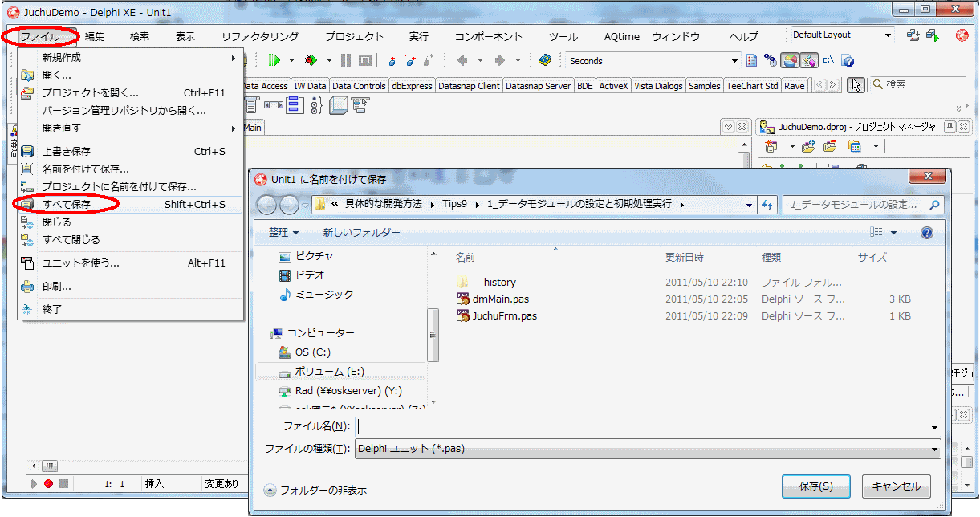Click the refresh icon beside the dialog address bar
Screen dimensions: 980x517
(768, 205)
